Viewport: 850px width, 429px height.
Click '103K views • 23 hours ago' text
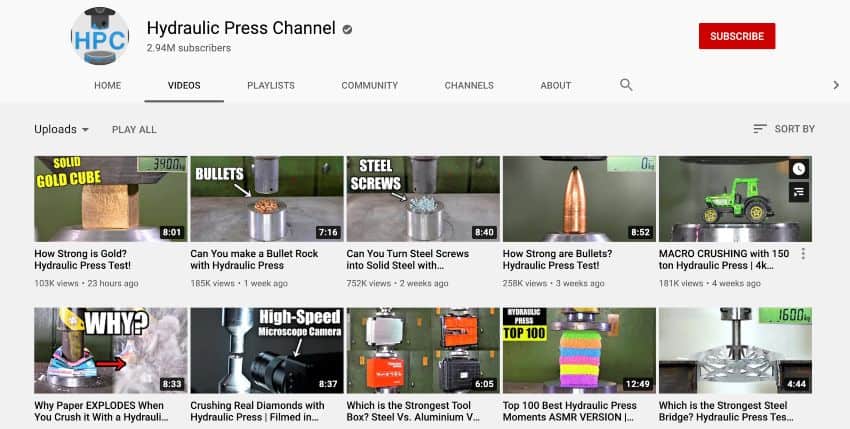coord(86,283)
